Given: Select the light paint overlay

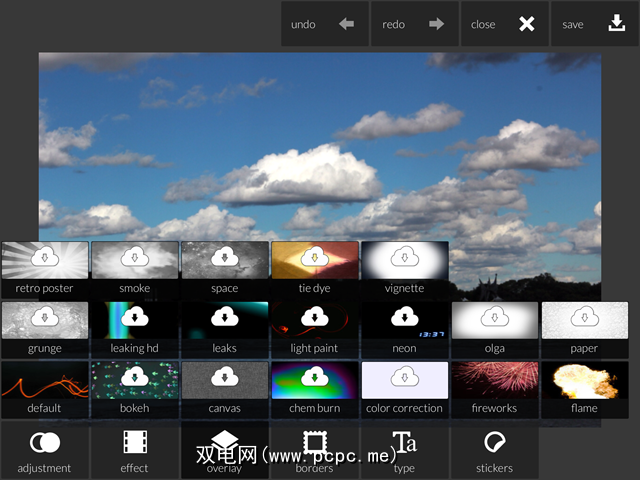Looking at the screenshot, I should pyautogui.click(x=314, y=327).
